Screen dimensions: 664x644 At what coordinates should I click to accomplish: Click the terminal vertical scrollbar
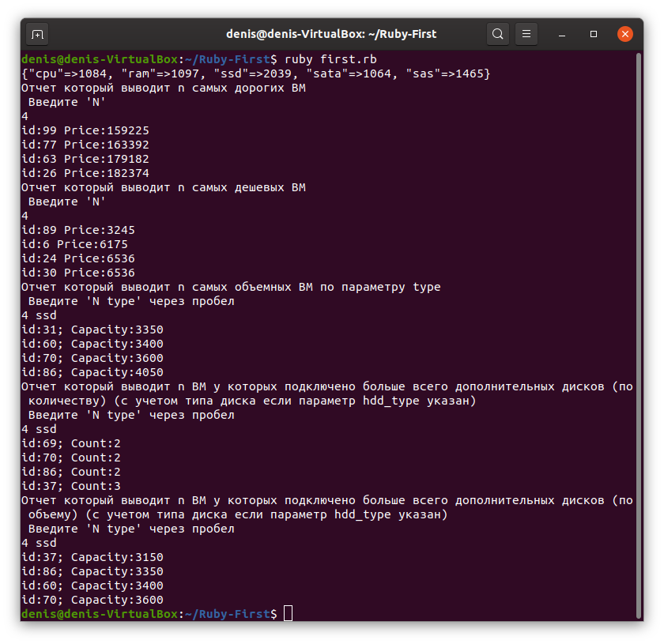[x=639, y=335]
